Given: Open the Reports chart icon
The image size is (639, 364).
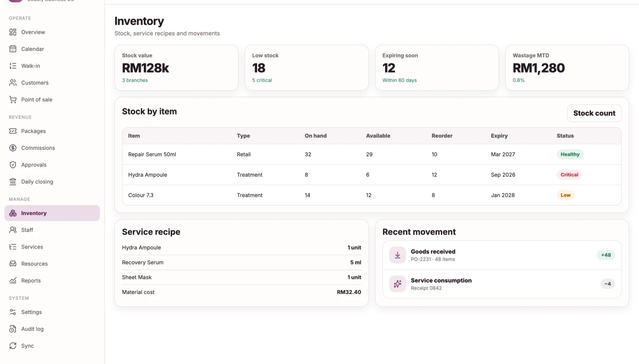Looking at the screenshot, I should click(x=13, y=281).
